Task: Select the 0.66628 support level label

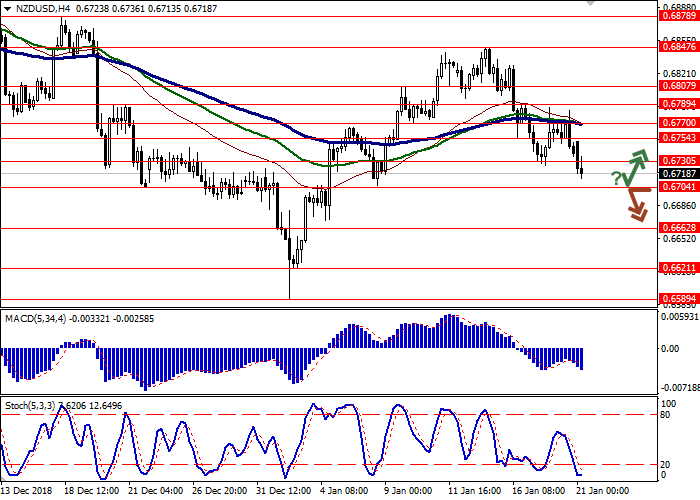Action: tap(677, 227)
